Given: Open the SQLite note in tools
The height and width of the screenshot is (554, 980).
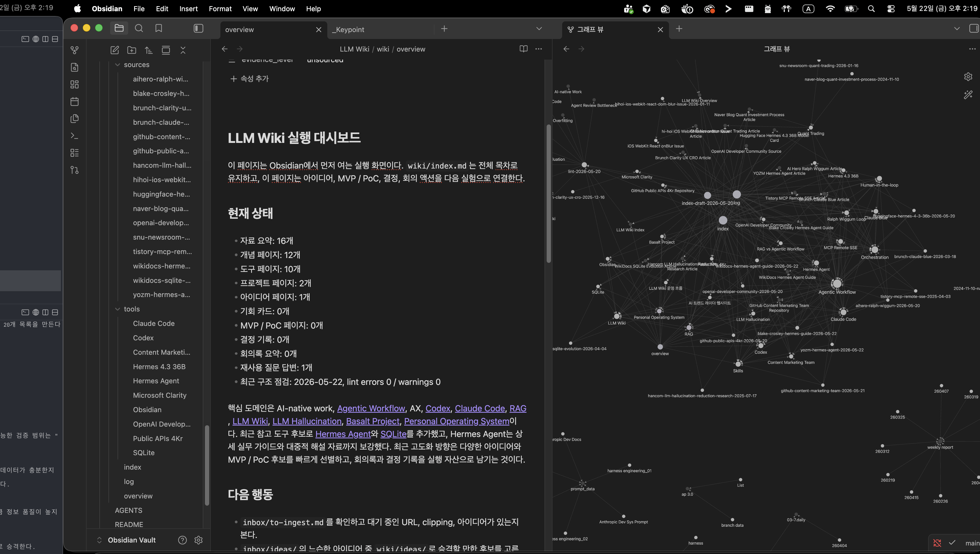Looking at the screenshot, I should 144,453.
